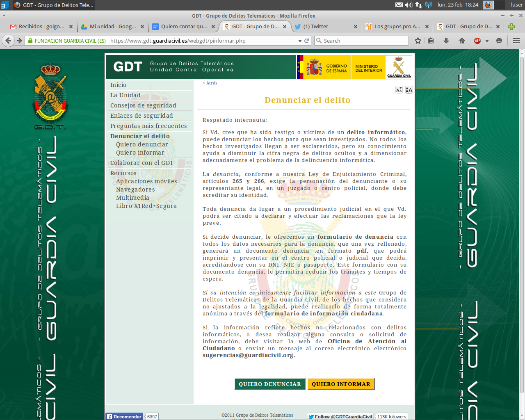Open the URL history dropdown arrow
Screen dimensions: 525x420
point(300,41)
